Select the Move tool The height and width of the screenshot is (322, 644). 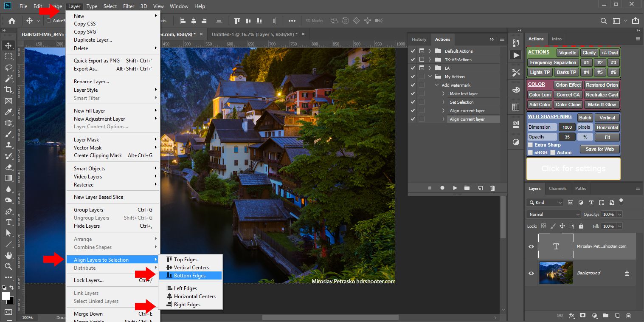tap(9, 45)
